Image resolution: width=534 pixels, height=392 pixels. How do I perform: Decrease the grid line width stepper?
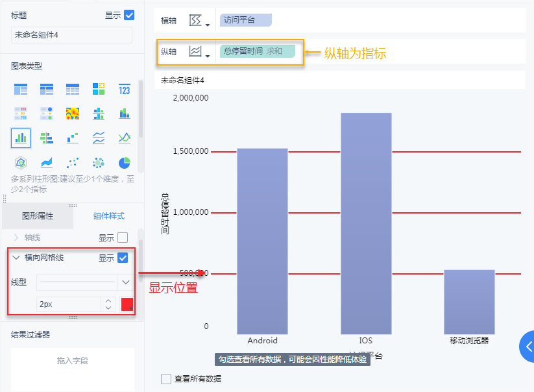(108, 308)
